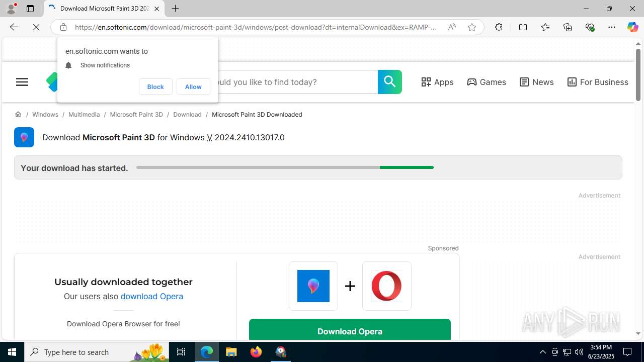This screenshot has width=644, height=362.
Task: Click Paint 3D thumbnail in sponsored box
Action: [x=313, y=286]
